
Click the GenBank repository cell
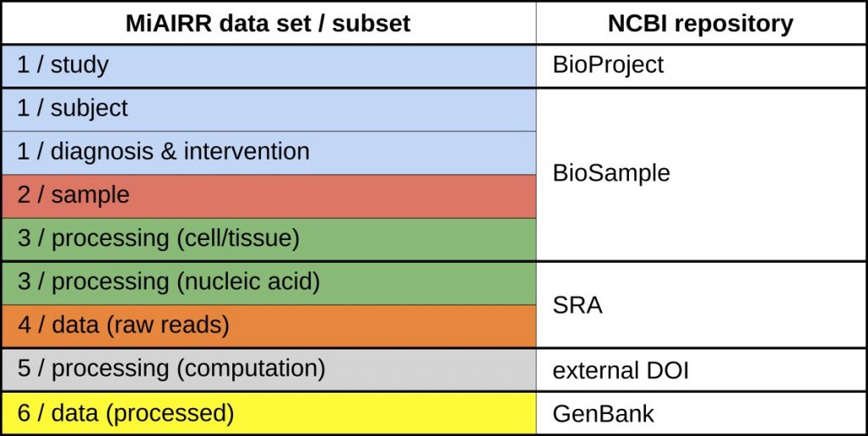(701, 413)
